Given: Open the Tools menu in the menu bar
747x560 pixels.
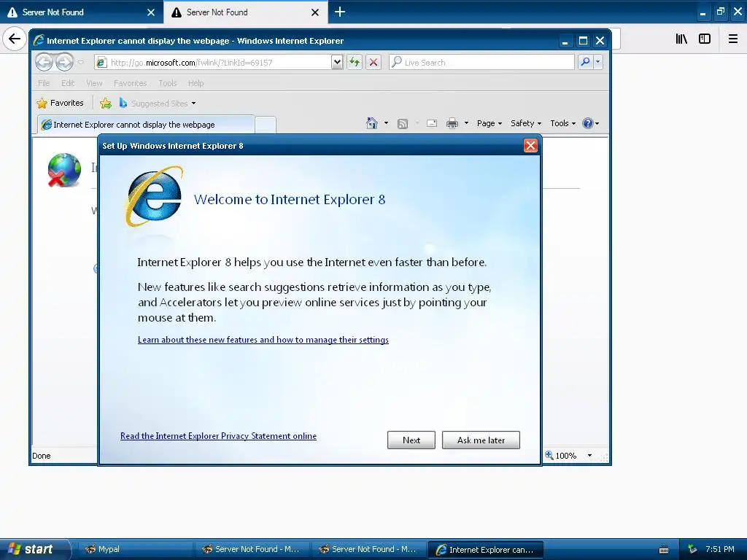Looking at the screenshot, I should (x=168, y=83).
